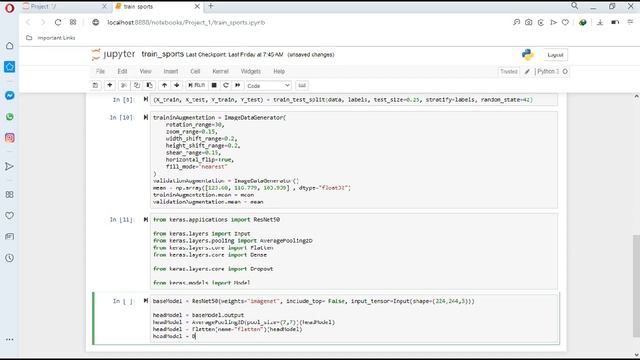Open Opera sidebar history clock icon

pos(9,258)
